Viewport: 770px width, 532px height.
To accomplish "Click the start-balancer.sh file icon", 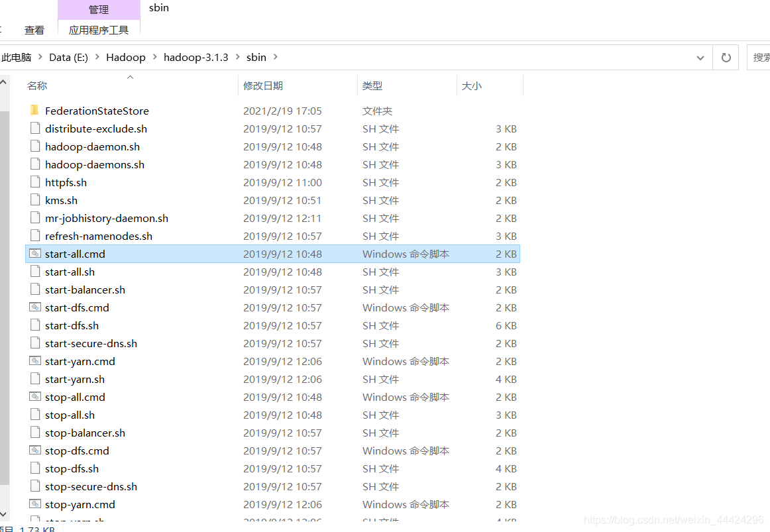I will (35, 290).
